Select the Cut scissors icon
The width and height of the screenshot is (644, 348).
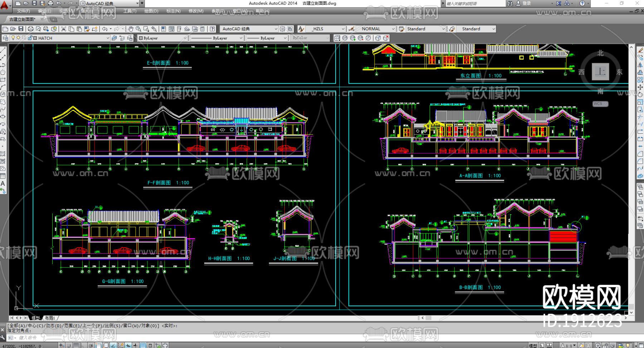(64, 29)
